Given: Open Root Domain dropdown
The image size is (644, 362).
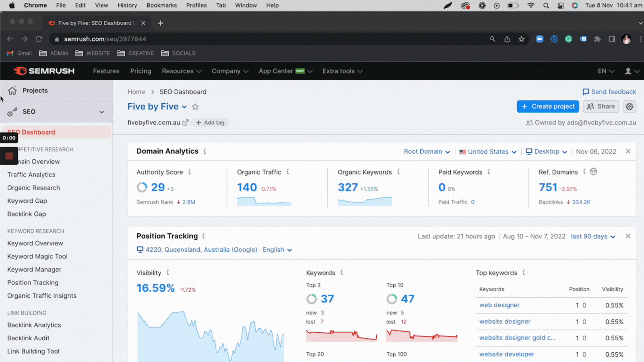Looking at the screenshot, I should 427,152.
